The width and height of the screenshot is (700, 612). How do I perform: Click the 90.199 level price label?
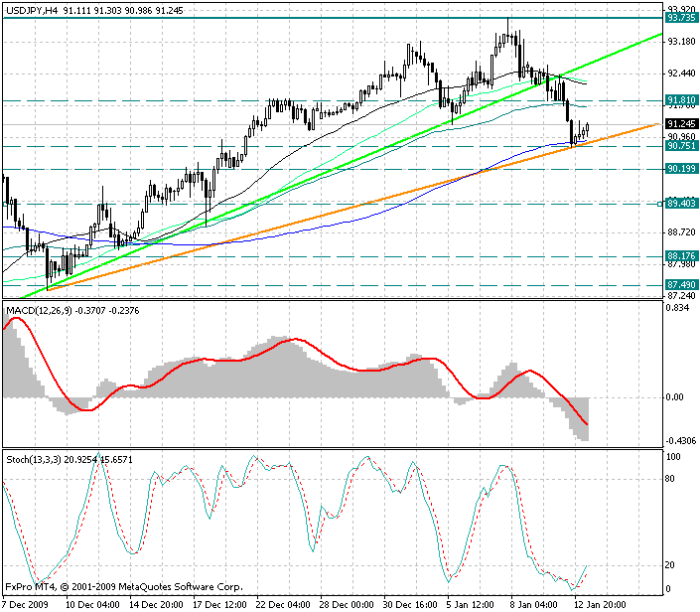tap(681, 169)
